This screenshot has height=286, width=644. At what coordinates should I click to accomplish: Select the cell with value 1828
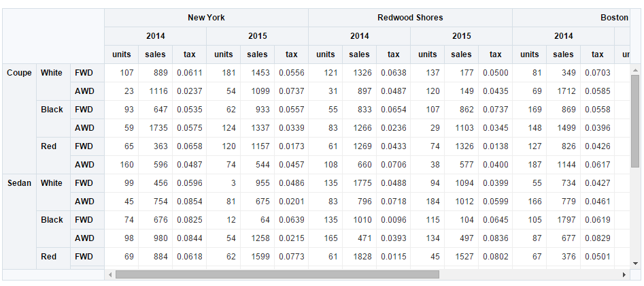359,257
